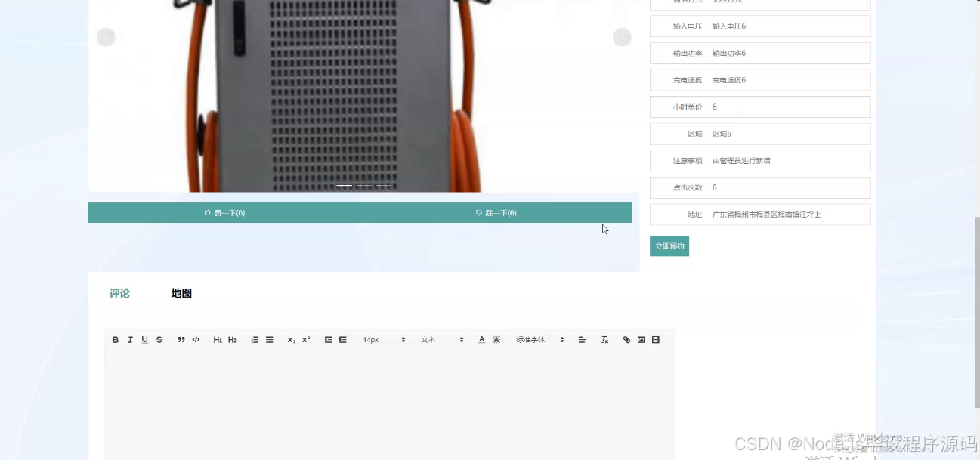980x460 pixels.
Task: Click the 注意事项 field value
Action: [741, 161]
